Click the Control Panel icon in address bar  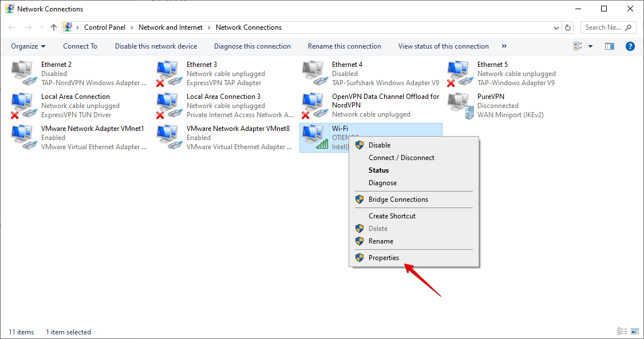click(68, 27)
